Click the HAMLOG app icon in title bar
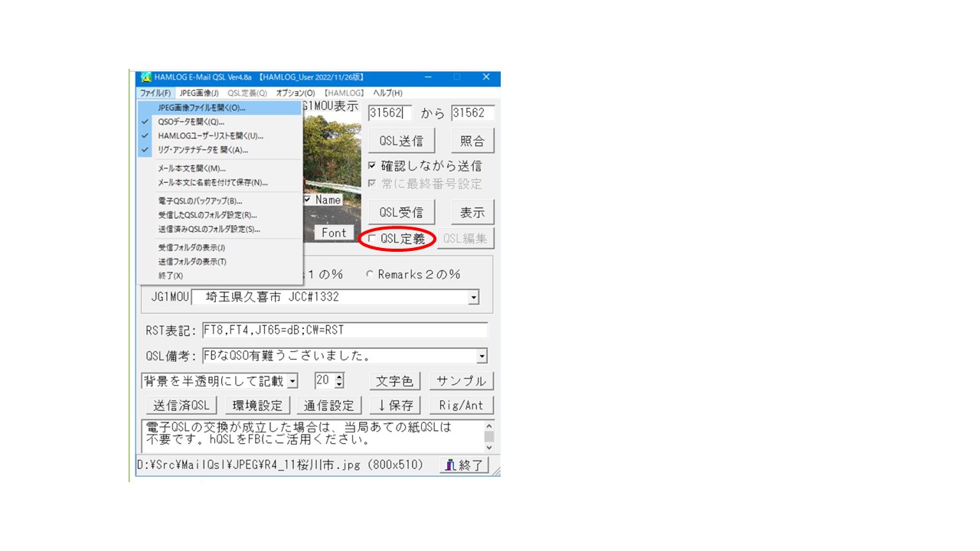Screen dimensions: 980x551 tap(145, 77)
